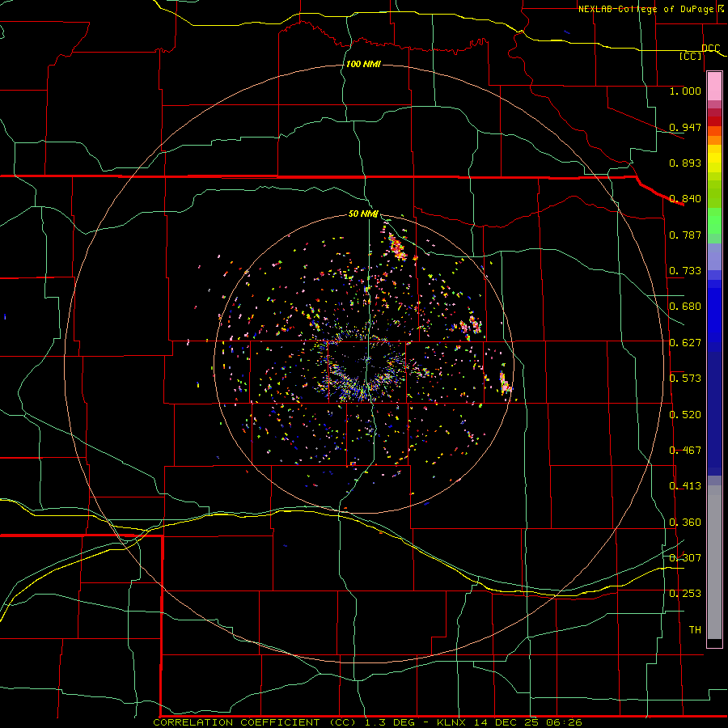Screen dimensions: 728x728
Task: Select the 0.253 legend value
Action: [685, 594]
